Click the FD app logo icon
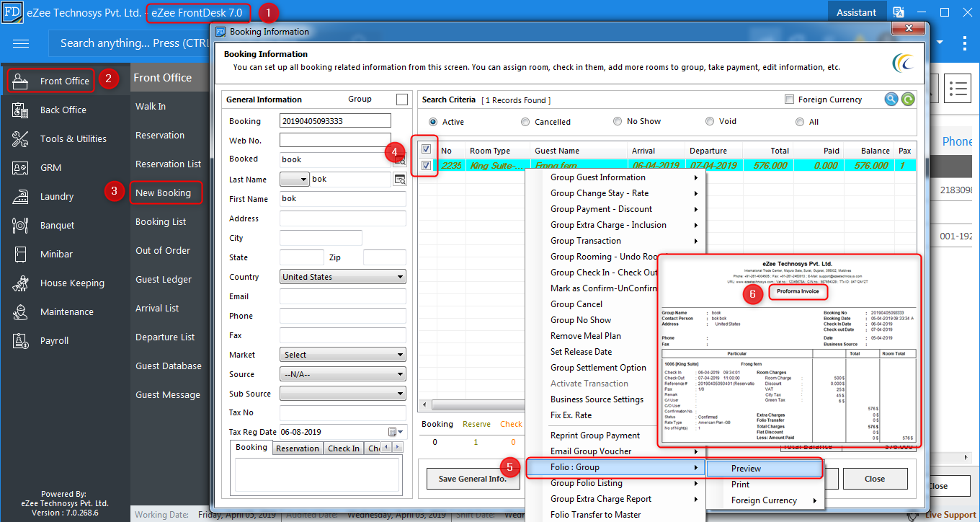Screen dimensions: 980x522 [12, 12]
